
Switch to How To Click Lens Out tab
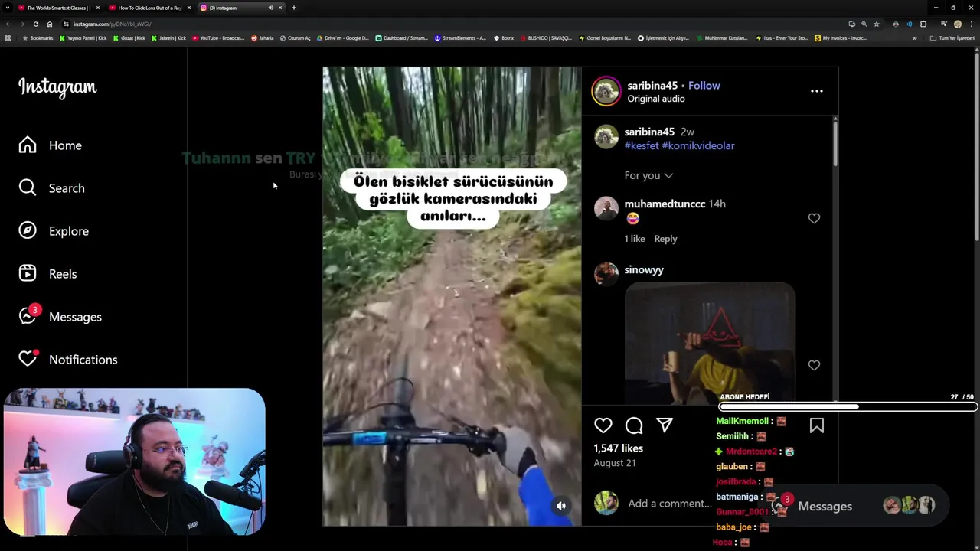coord(149,8)
